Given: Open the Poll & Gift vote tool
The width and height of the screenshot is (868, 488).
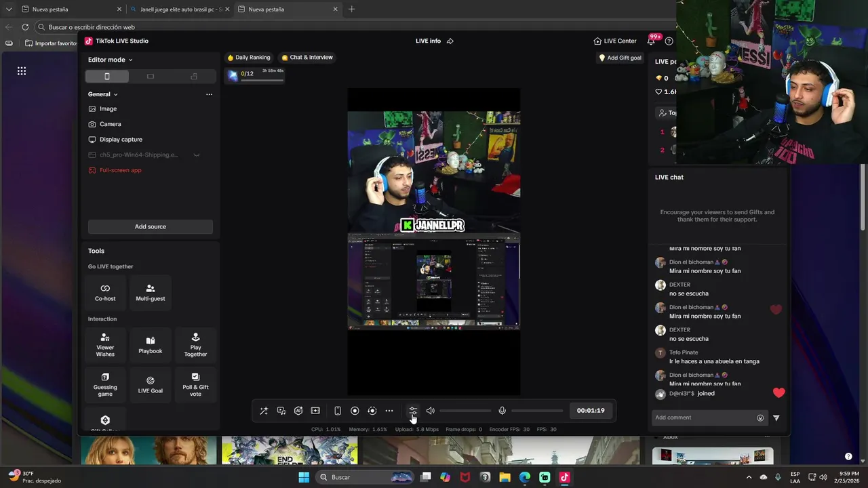Looking at the screenshot, I should [195, 385].
